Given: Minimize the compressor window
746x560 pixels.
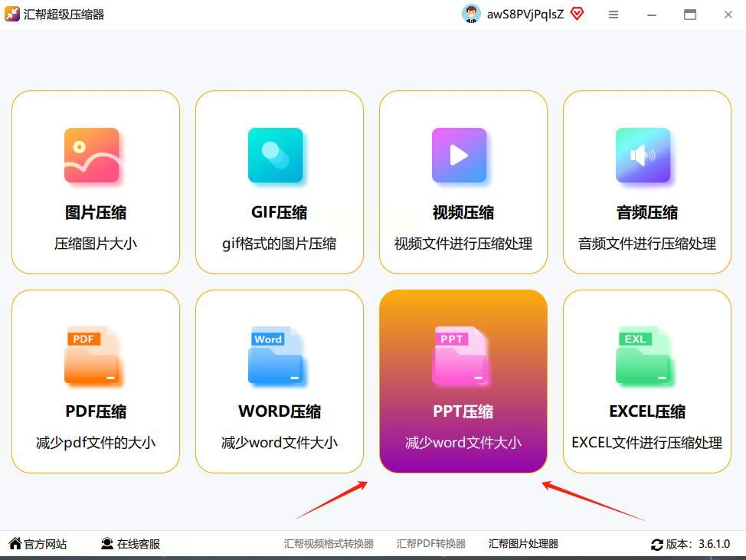Looking at the screenshot, I should [x=652, y=15].
